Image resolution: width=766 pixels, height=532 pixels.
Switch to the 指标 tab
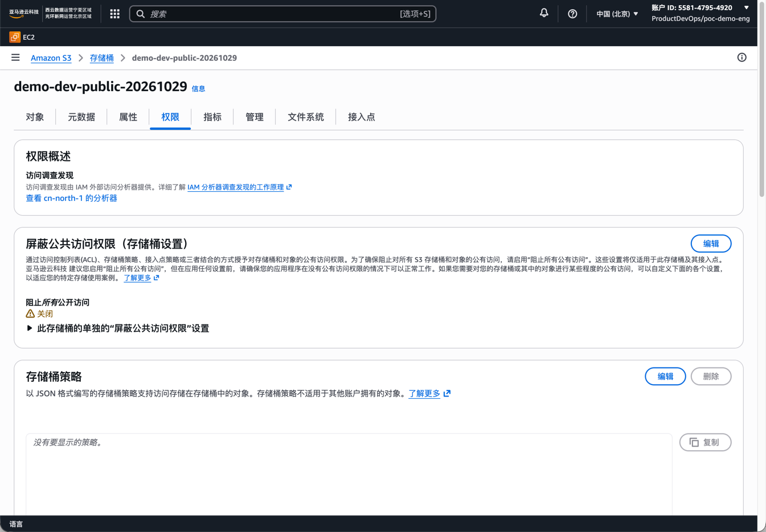pyautogui.click(x=212, y=117)
